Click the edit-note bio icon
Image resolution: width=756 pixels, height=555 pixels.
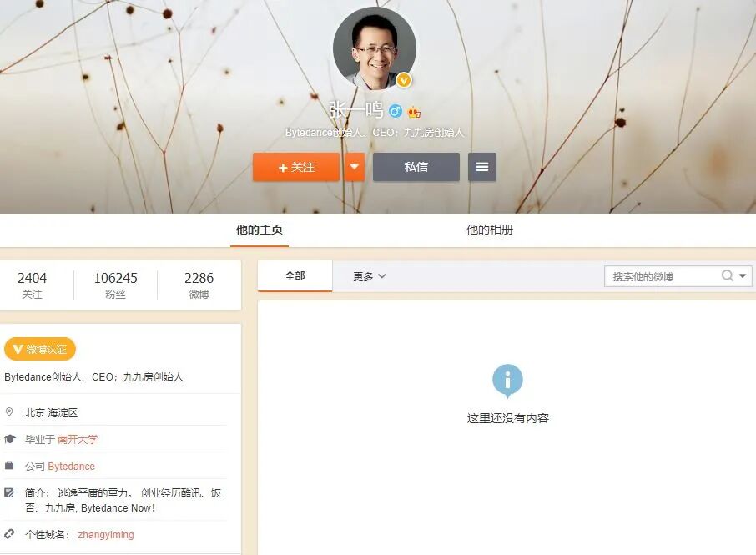[x=9, y=492]
